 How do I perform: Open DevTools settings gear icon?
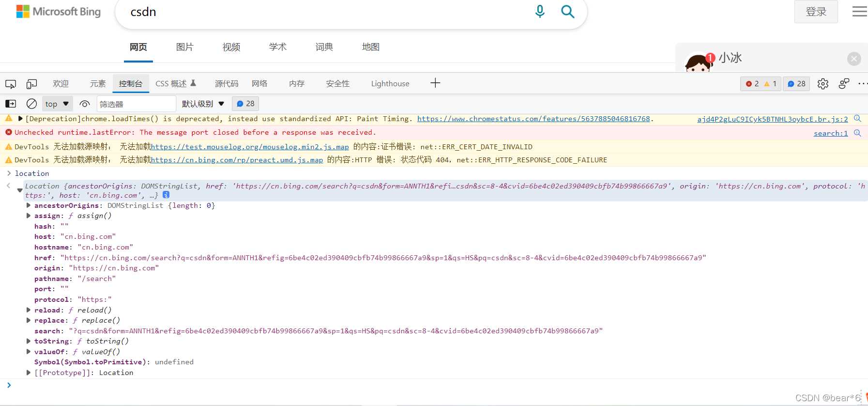tap(822, 84)
